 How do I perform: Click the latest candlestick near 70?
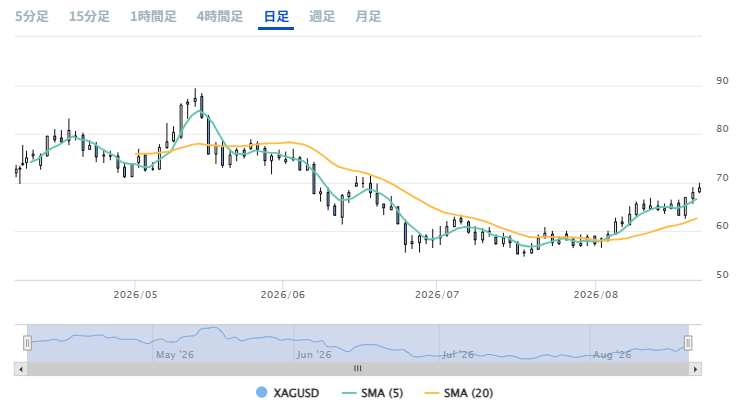(699, 189)
